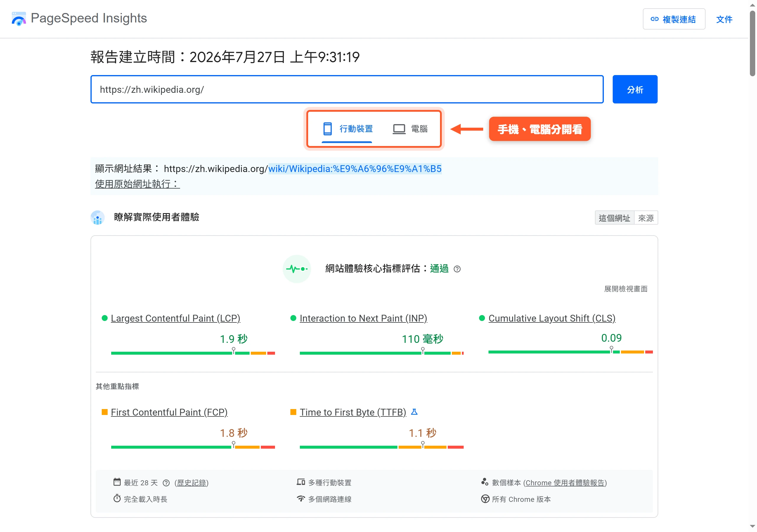Viewport: 757px width, 532px height.
Task: Click the TTFB distribution bar
Action: click(381, 447)
